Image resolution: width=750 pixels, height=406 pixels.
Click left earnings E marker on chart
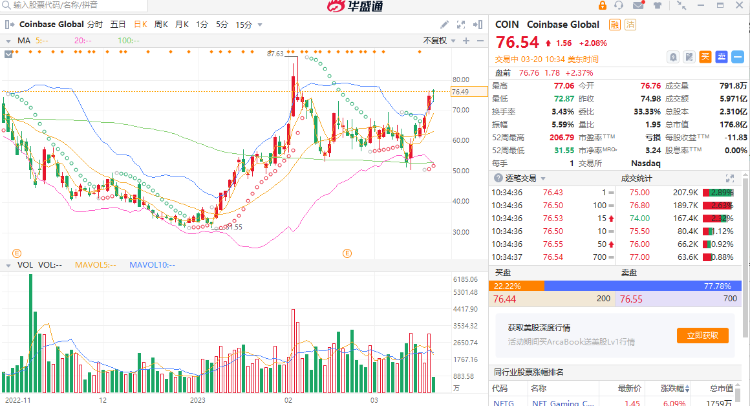pos(16,253)
